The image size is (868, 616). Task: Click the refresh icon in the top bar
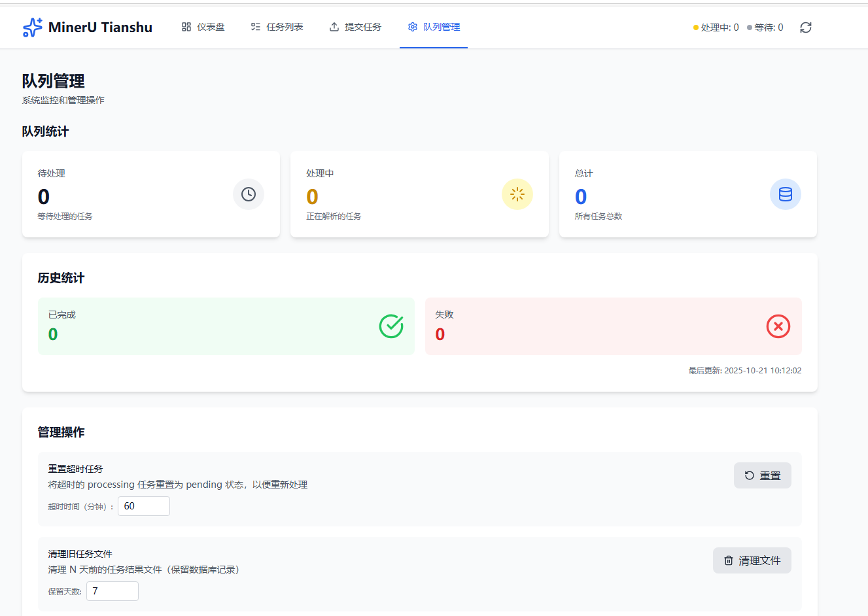805,27
